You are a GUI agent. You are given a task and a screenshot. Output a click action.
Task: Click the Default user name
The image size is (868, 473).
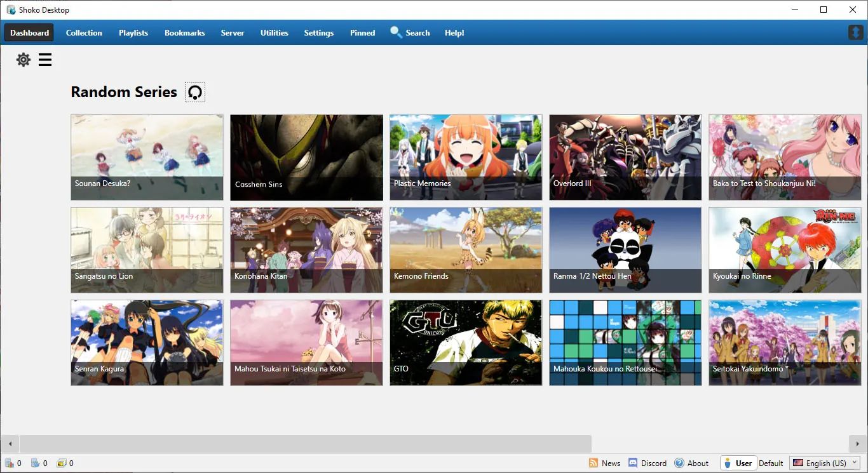coord(771,463)
